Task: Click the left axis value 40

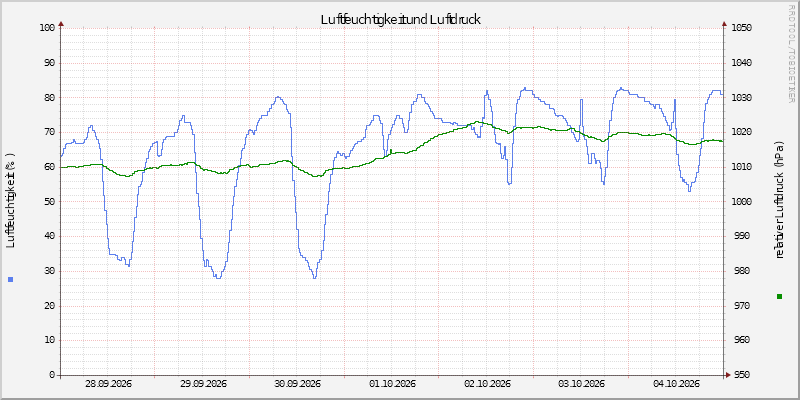Action: tap(49, 237)
